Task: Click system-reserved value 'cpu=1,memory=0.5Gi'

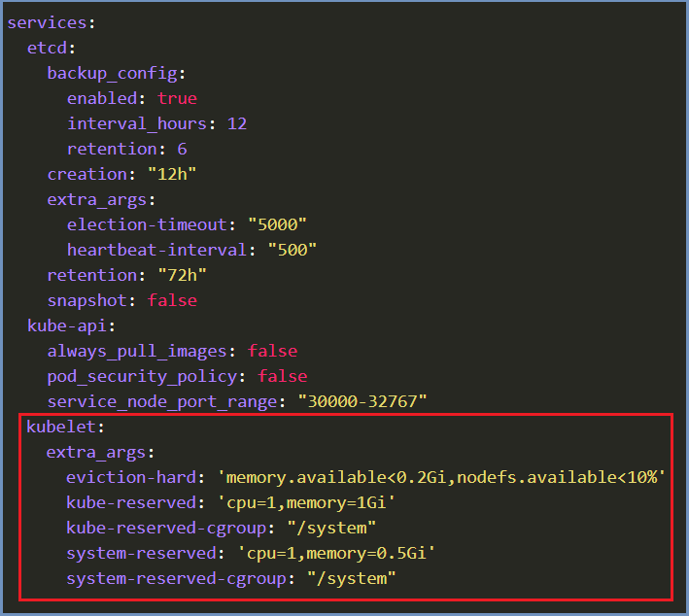Action: coord(336,553)
